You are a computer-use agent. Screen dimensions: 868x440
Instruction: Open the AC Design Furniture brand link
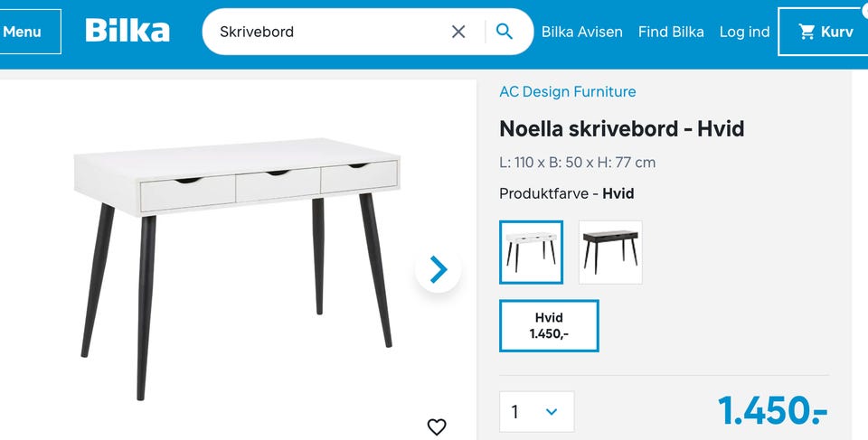pos(567,91)
